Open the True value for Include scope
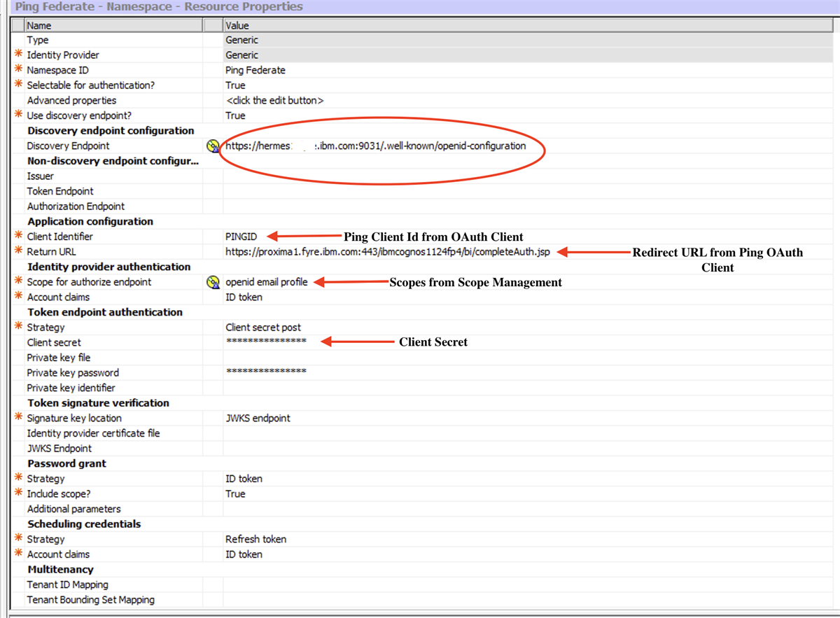 pos(235,494)
